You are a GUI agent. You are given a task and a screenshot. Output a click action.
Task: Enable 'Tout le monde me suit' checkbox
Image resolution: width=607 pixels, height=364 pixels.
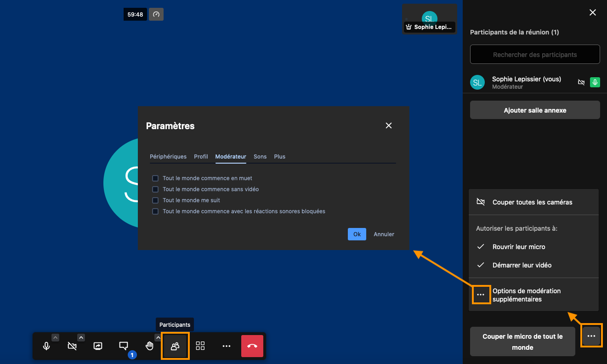[155, 200]
